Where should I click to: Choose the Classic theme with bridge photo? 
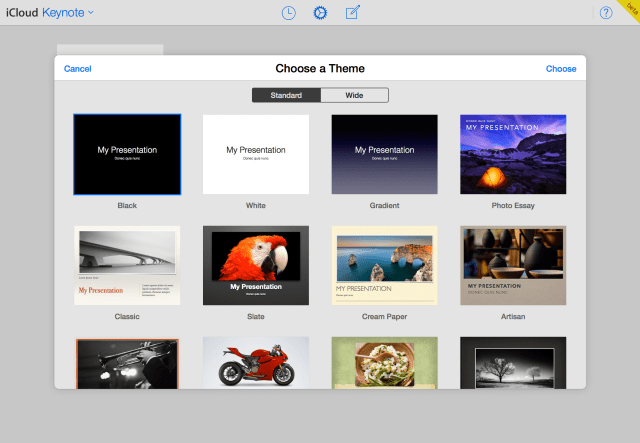(127, 265)
